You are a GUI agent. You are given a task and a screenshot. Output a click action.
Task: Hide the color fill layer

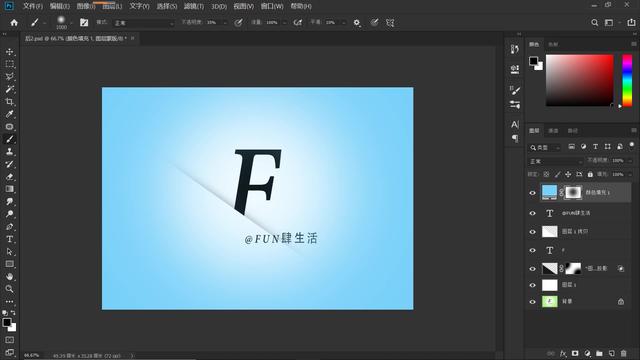(532, 193)
